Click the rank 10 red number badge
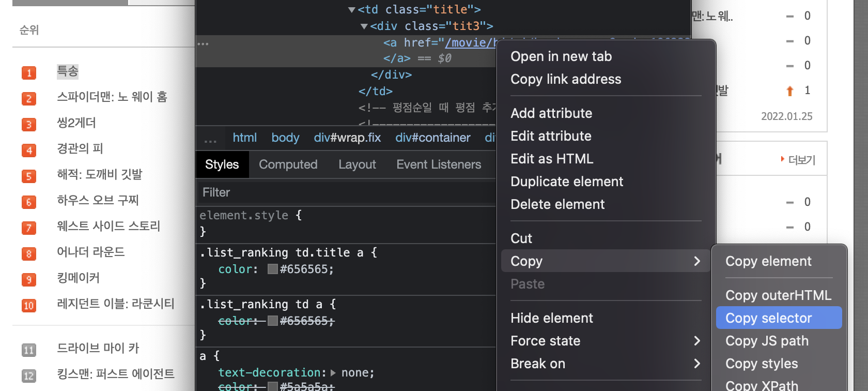The height and width of the screenshot is (391, 868). pyautogui.click(x=29, y=306)
